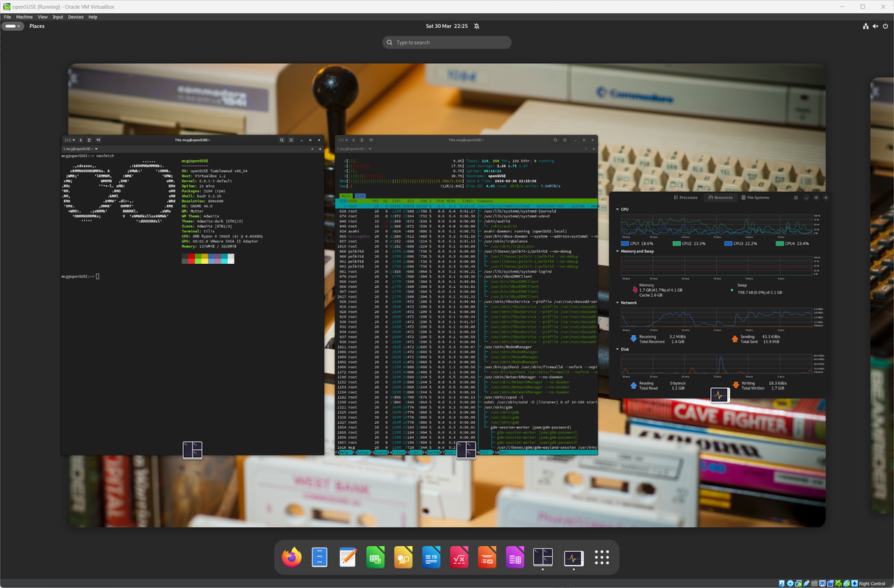Click the Type to search field
The image size is (894, 588).
coord(447,43)
